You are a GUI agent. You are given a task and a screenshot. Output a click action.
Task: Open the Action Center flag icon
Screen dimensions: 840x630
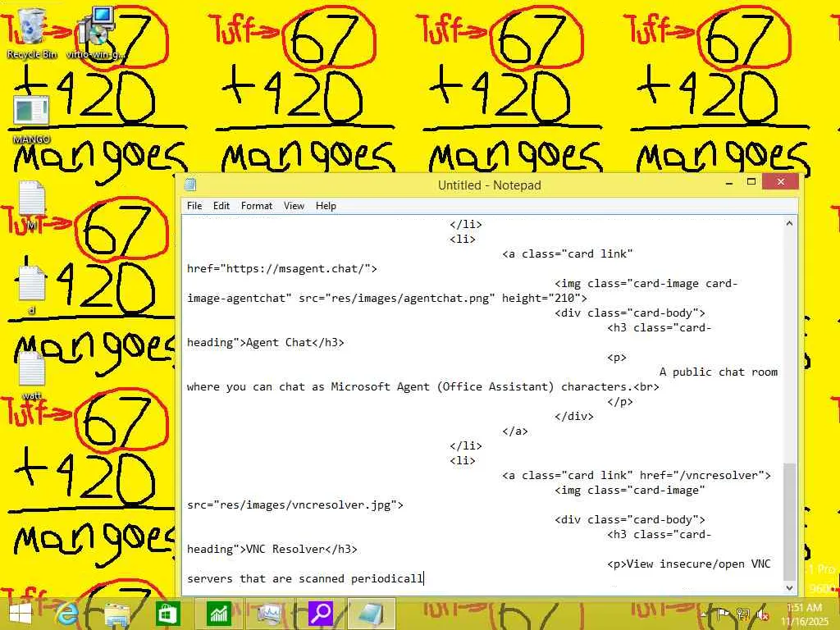(722, 614)
